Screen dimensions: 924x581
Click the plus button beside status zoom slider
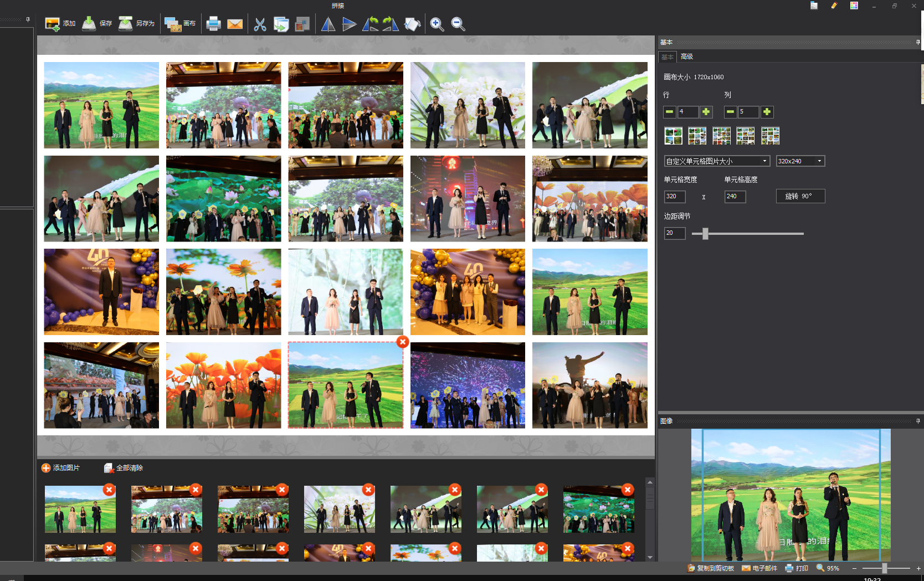[918, 568]
